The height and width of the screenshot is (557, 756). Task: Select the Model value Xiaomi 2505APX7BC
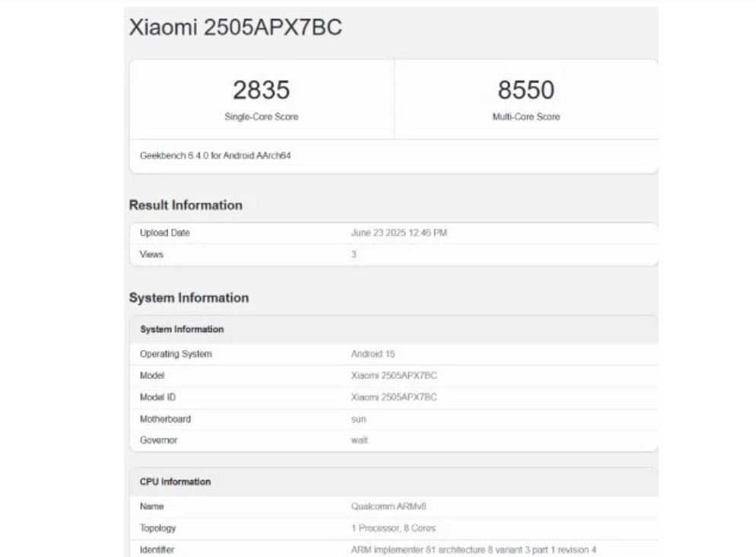[x=394, y=376]
